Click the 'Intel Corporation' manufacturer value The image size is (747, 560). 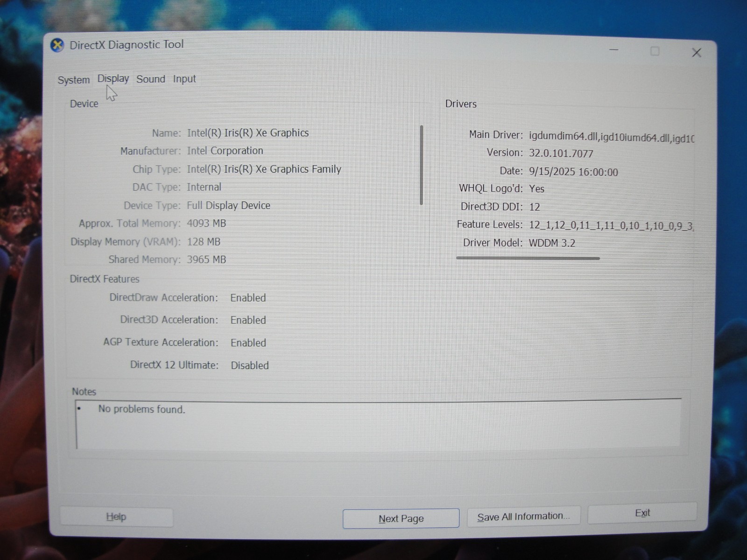click(x=225, y=151)
